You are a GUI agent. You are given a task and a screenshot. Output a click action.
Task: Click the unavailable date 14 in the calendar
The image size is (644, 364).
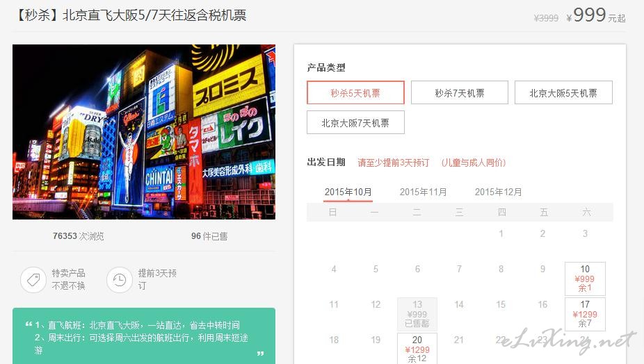point(459,304)
